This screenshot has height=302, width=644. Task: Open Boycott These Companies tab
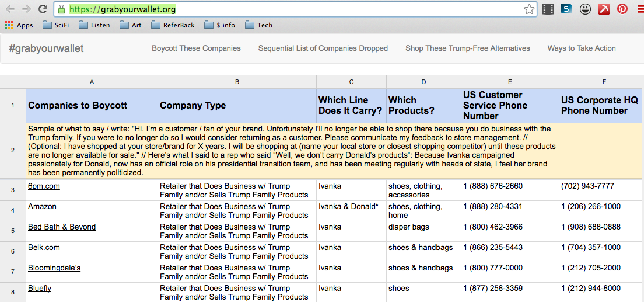[x=197, y=48]
